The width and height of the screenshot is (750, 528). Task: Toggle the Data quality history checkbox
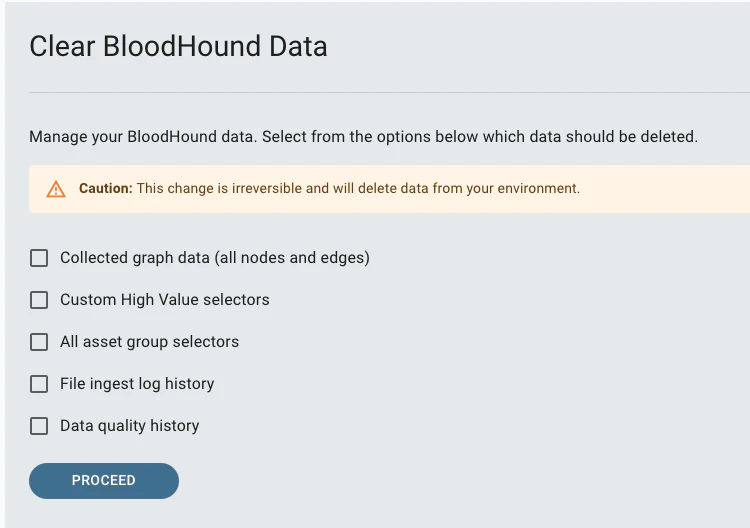39,426
